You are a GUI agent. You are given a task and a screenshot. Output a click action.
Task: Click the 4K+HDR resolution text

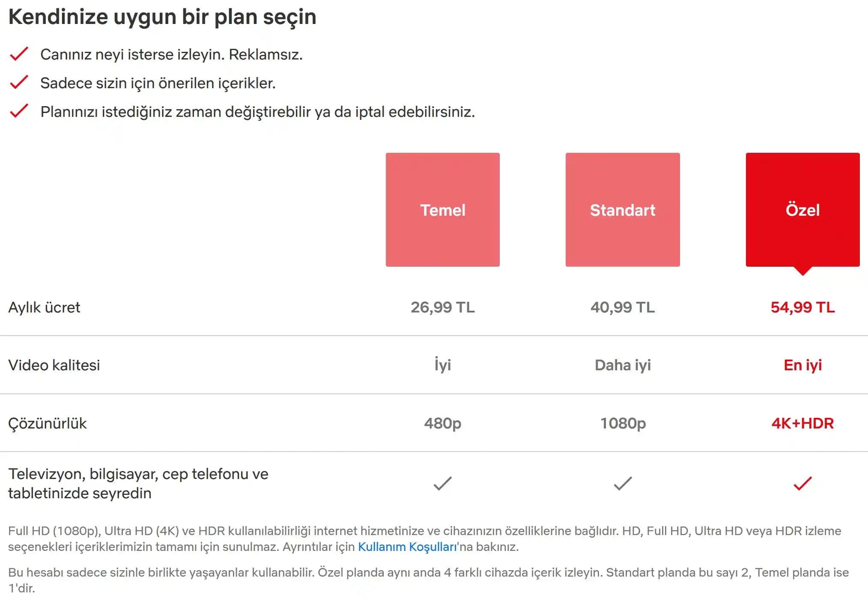coord(802,424)
